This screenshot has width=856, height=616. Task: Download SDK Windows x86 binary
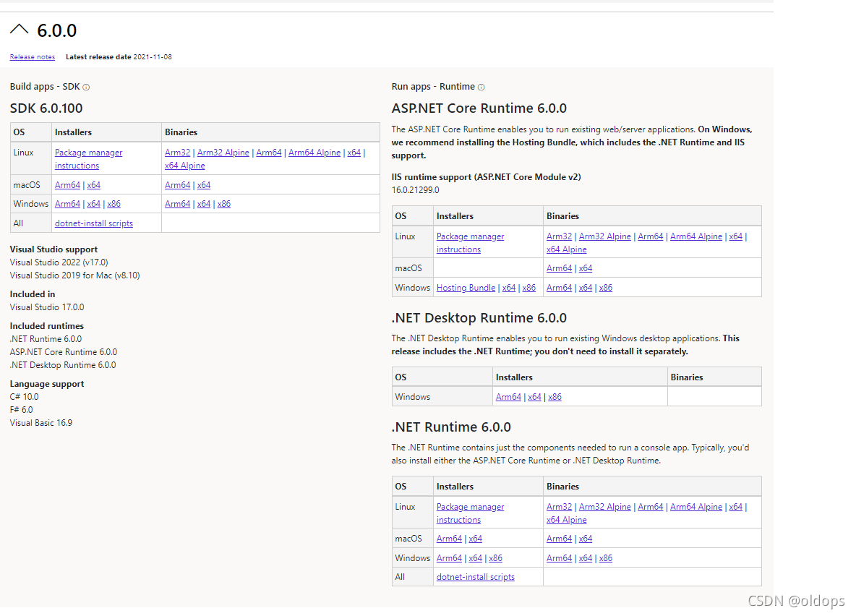(224, 204)
